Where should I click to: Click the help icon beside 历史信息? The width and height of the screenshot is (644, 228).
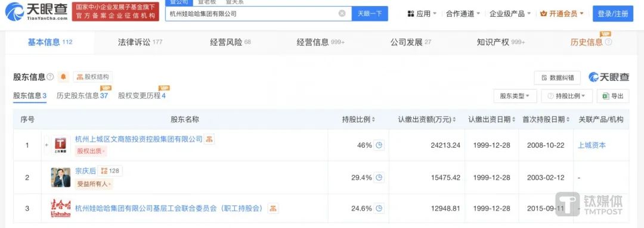point(609,42)
